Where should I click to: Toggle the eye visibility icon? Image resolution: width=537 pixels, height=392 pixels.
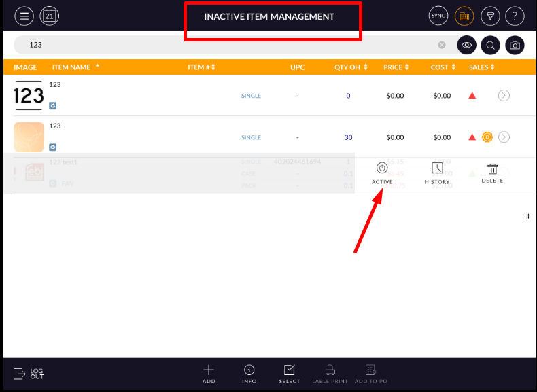pos(466,46)
